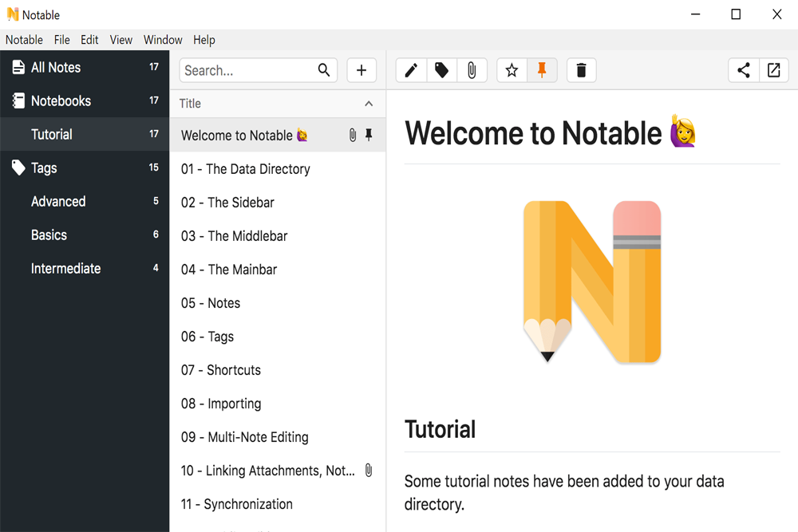Click the paperclip attachments toolbar icon
Viewport: 798px width, 532px height.
tap(472, 70)
